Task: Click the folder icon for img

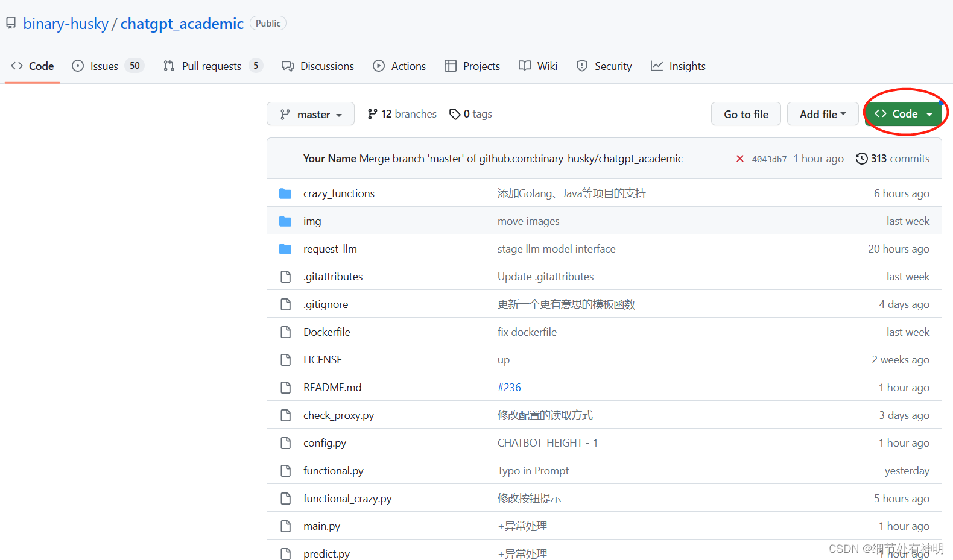Action: click(x=285, y=221)
